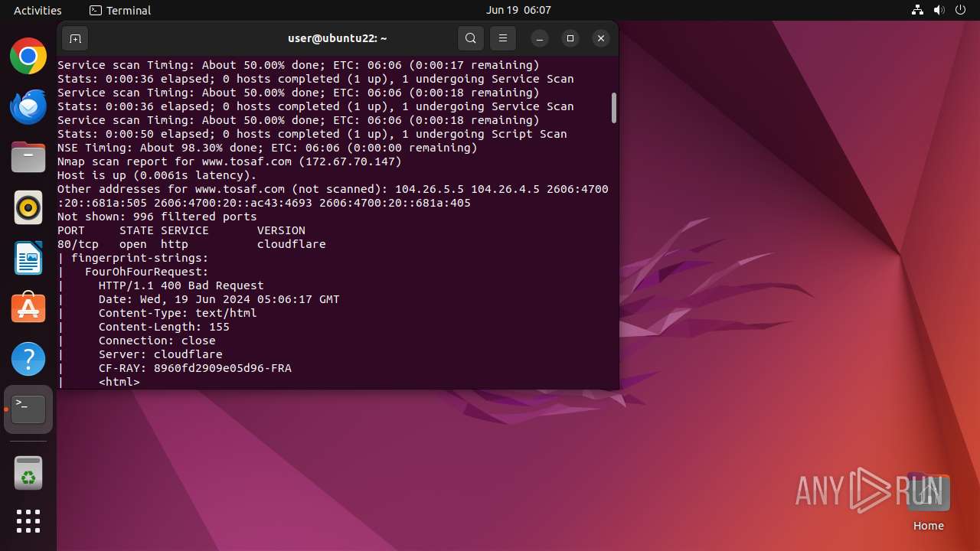Click the text HTTP/1.1 400 Bad Request
This screenshot has width=980, height=551.
coord(181,285)
